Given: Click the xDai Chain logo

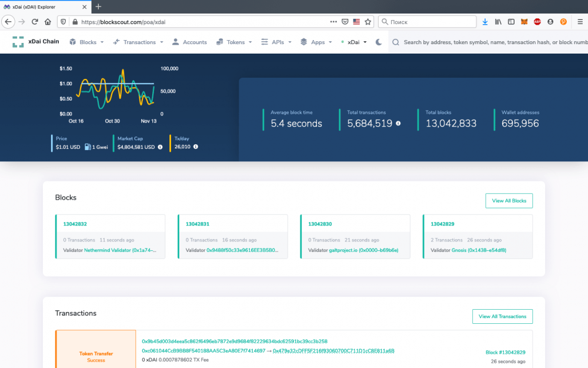Looking at the screenshot, I should (x=36, y=42).
